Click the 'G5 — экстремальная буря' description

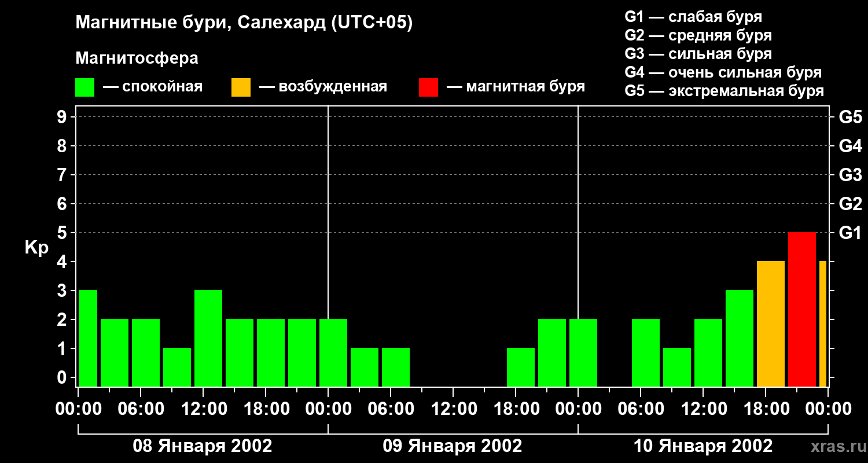pos(724,91)
